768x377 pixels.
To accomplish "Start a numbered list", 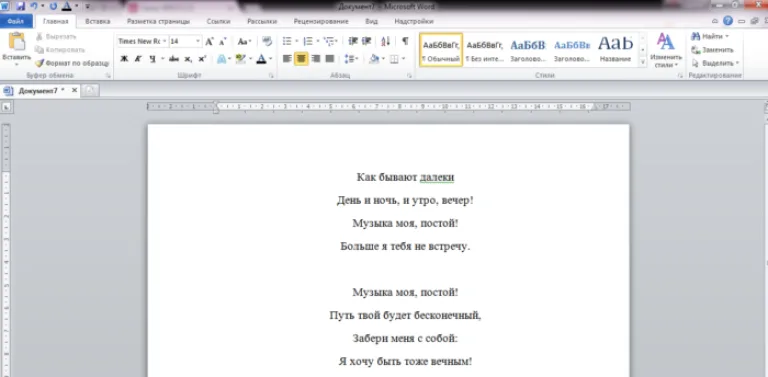I will tap(308, 42).
